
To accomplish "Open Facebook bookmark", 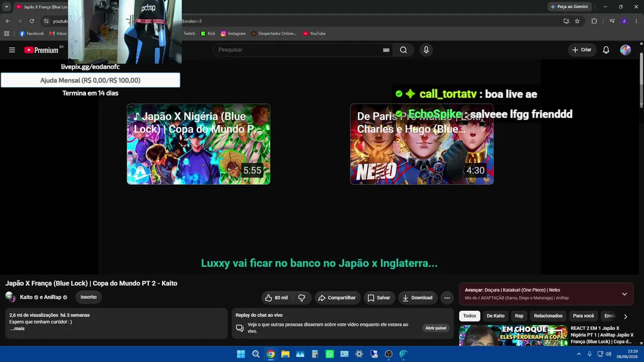I will 32,34.
